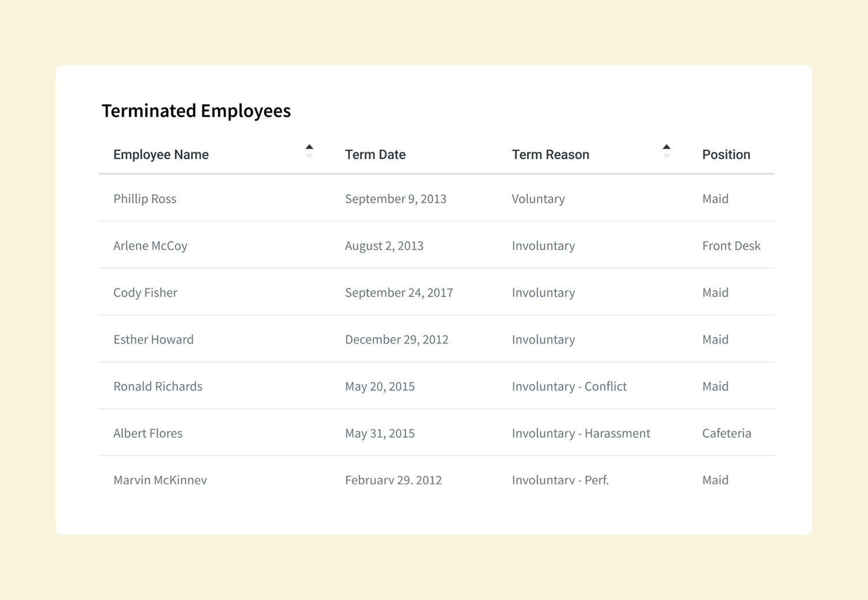This screenshot has width=868, height=600.
Task: Click the date September 24, 2017
Action: click(399, 292)
